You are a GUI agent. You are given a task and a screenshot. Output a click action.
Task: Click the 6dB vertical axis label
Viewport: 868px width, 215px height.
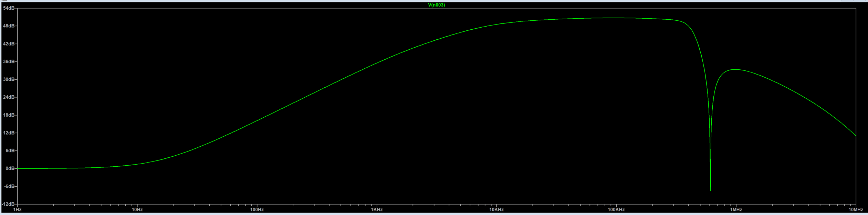[x=10, y=151]
